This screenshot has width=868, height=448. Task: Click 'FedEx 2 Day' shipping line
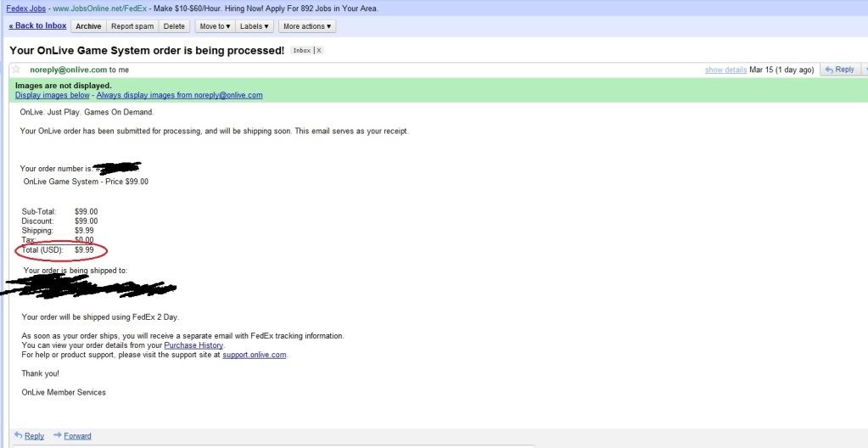click(x=100, y=317)
